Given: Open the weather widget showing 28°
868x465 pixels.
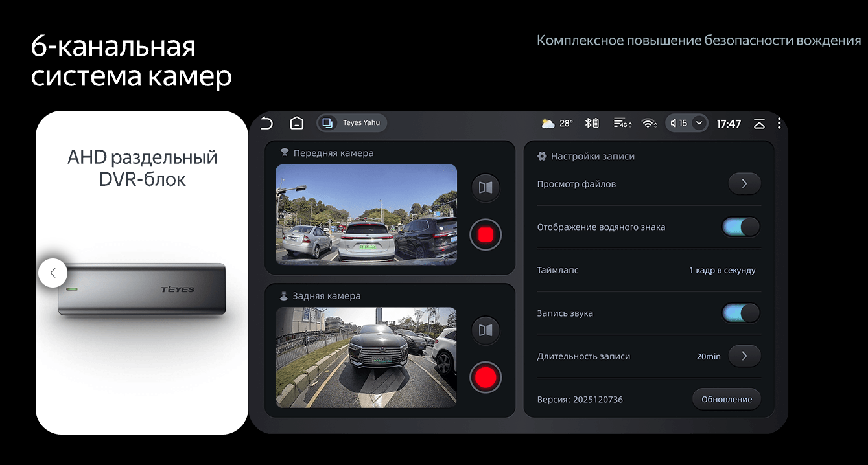Looking at the screenshot, I should point(557,123).
